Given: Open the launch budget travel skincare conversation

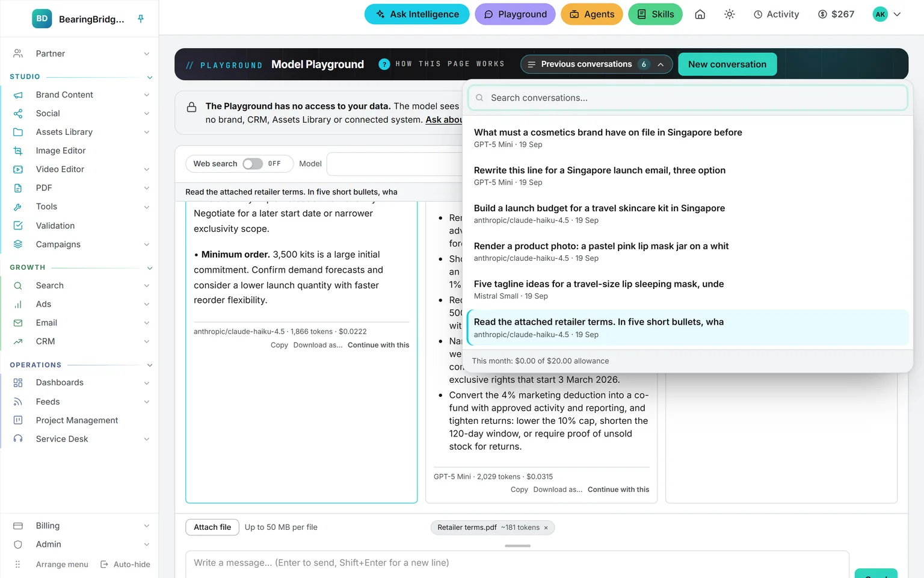Looking at the screenshot, I should [688, 214].
